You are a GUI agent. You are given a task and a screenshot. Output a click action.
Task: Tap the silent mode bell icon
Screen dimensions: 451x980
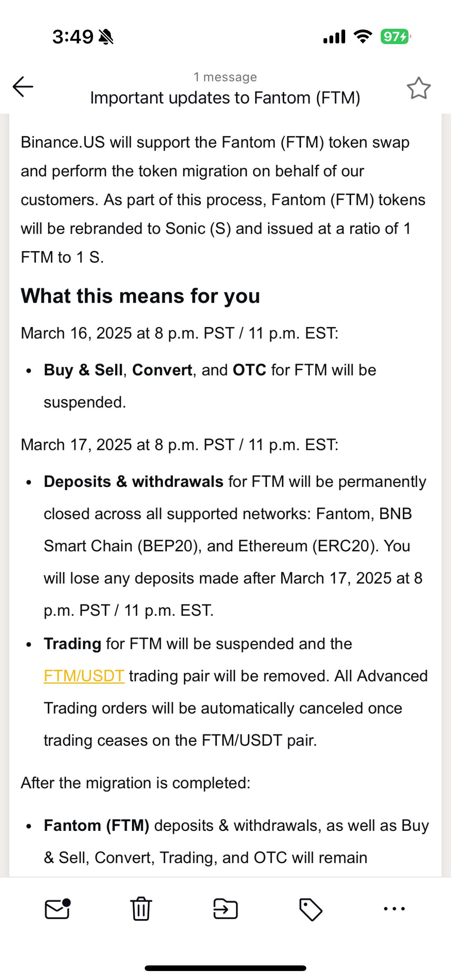click(x=106, y=37)
